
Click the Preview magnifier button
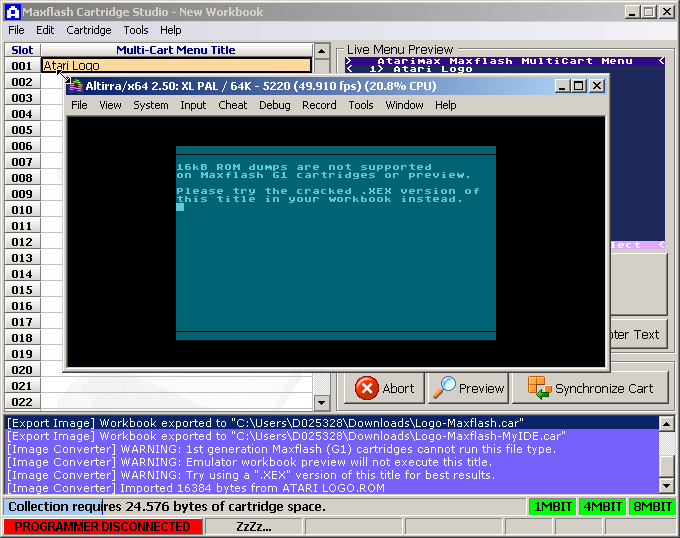click(x=468, y=388)
